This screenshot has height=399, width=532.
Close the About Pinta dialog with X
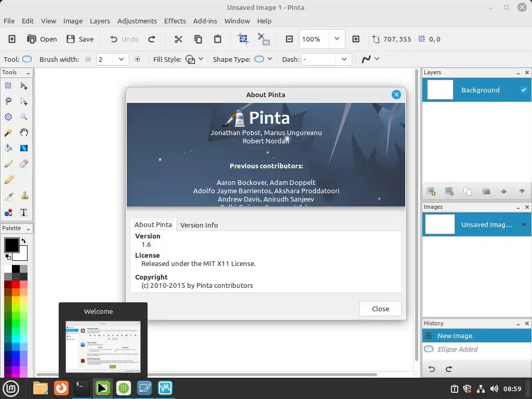(x=396, y=95)
